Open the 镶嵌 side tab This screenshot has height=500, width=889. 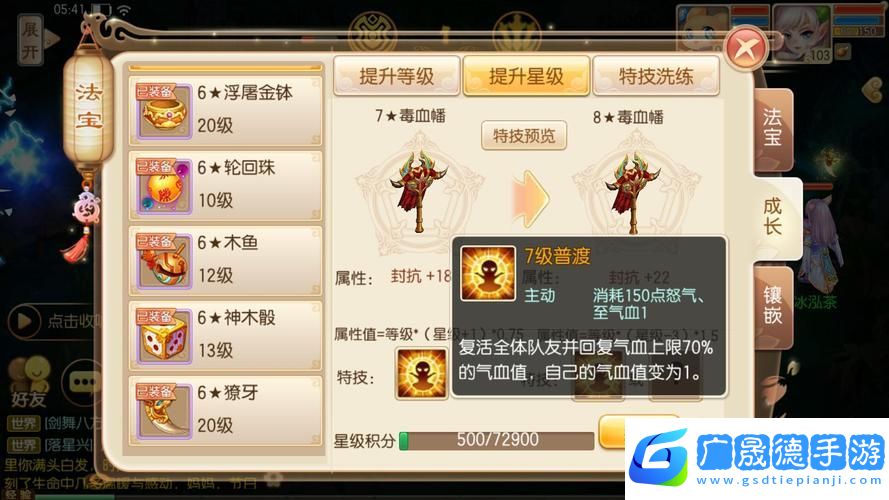click(773, 306)
